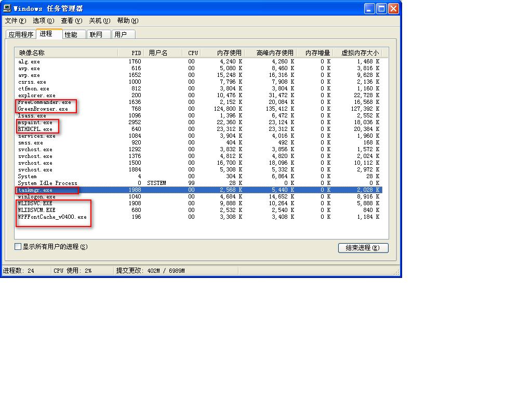
Task: Enable the 显示所有用户的进程 checkbox
Action: coord(18,247)
